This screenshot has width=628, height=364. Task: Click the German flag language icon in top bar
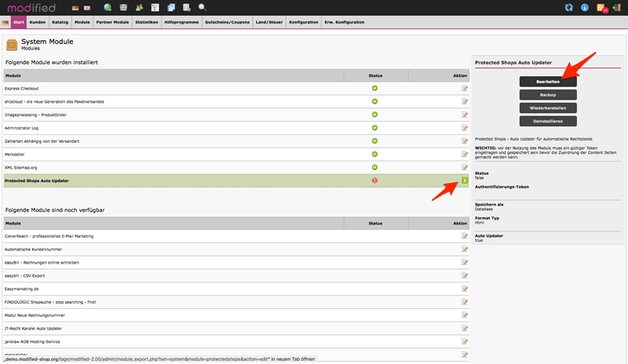pyautogui.click(x=75, y=8)
